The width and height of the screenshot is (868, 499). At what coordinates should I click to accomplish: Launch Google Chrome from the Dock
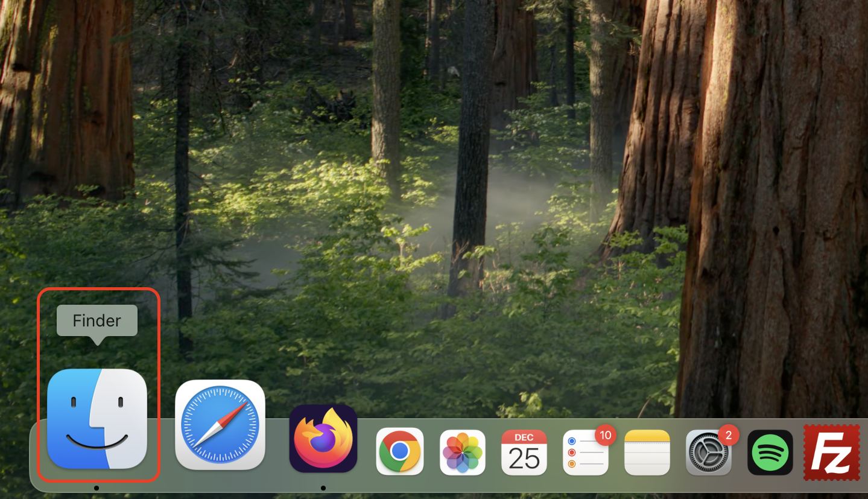click(399, 452)
